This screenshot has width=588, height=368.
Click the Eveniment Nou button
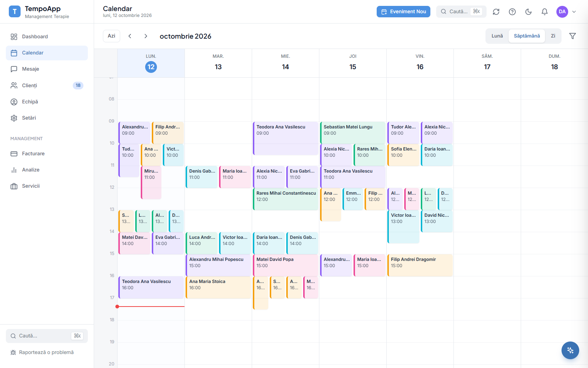[x=404, y=11]
